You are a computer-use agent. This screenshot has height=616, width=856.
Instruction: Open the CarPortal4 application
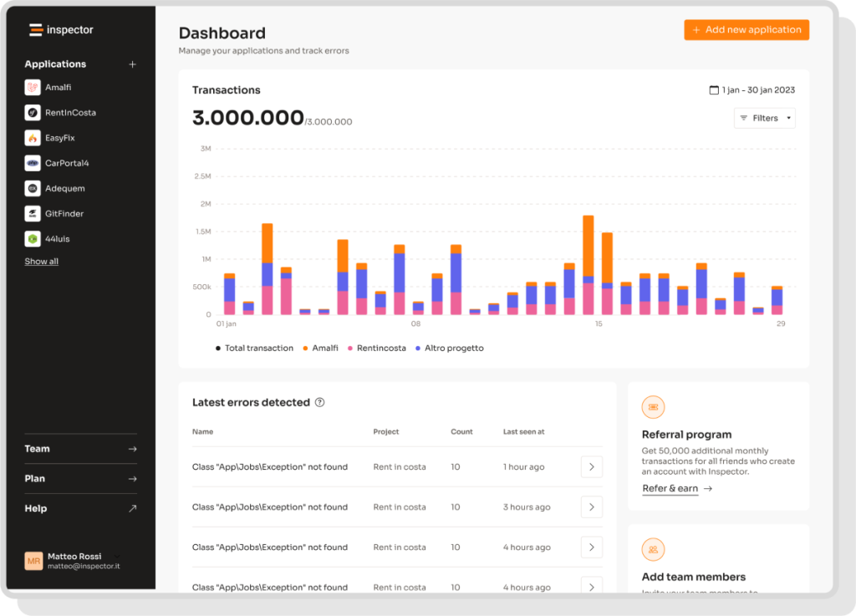click(x=33, y=162)
